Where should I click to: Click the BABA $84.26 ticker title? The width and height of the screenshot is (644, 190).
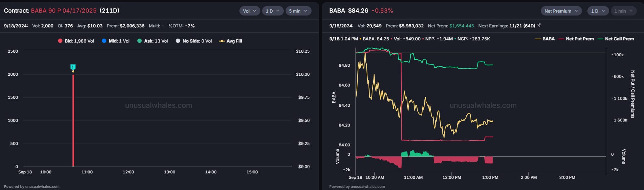349,11
